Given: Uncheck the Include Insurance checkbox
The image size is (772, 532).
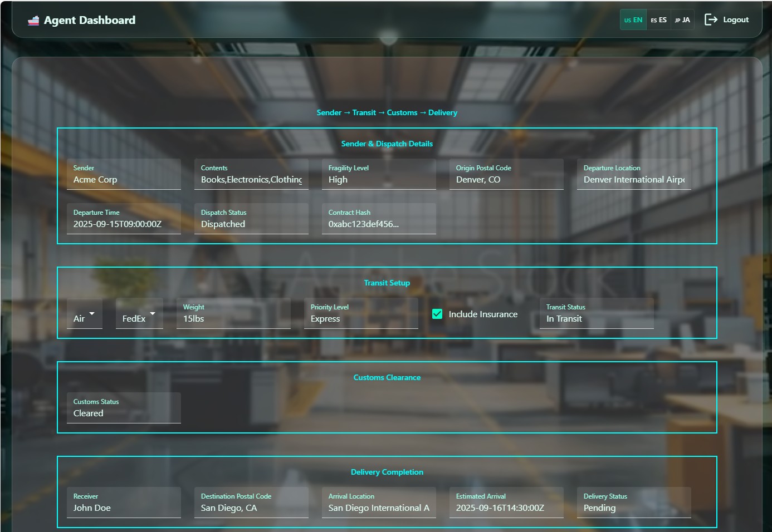Looking at the screenshot, I should click(437, 314).
